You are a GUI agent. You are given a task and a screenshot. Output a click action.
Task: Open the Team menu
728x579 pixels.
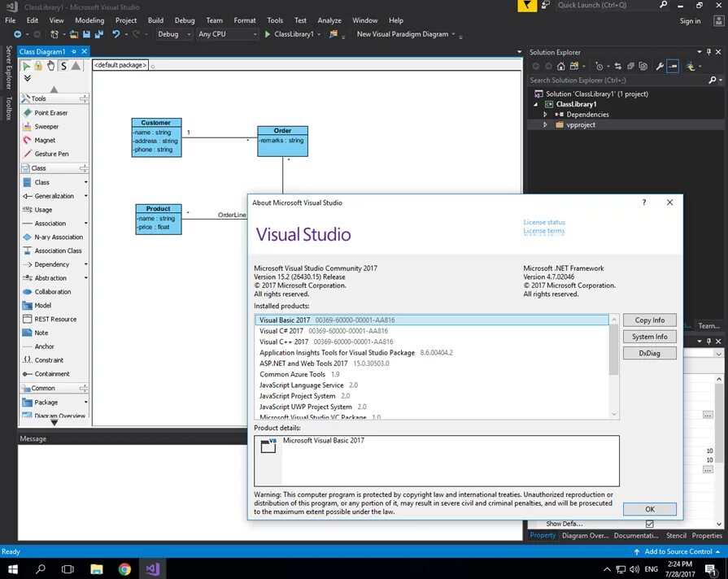(x=214, y=20)
